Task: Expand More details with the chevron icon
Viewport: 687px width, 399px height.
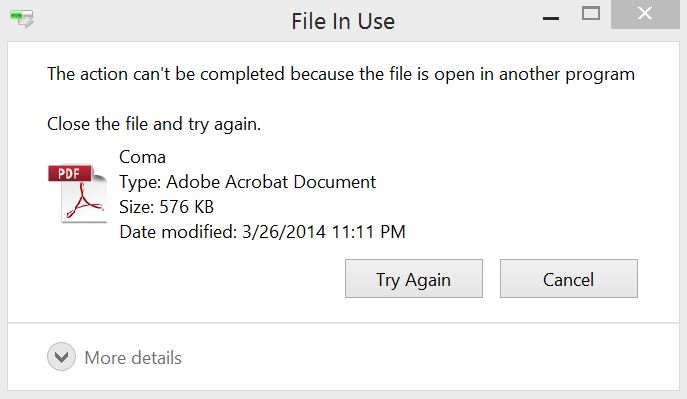Action: 61,357
